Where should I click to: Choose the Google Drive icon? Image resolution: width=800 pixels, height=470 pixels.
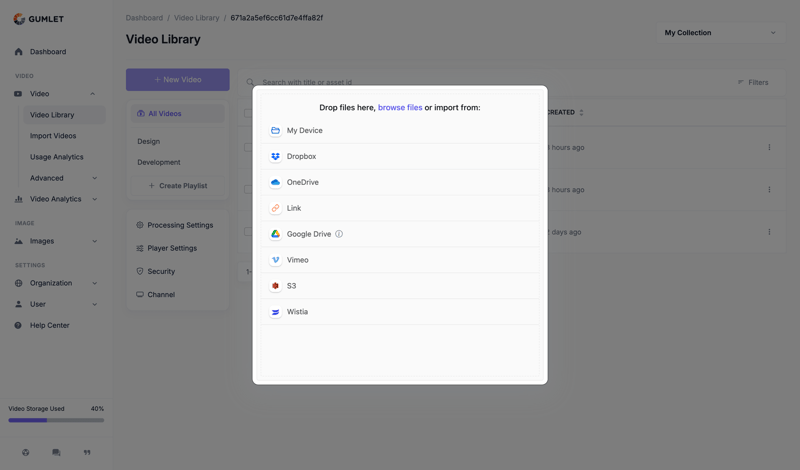point(276,234)
